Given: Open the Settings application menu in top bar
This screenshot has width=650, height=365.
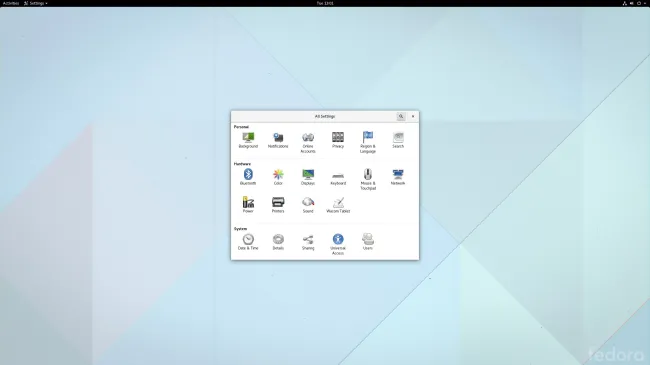Looking at the screenshot, I should tap(35, 3).
